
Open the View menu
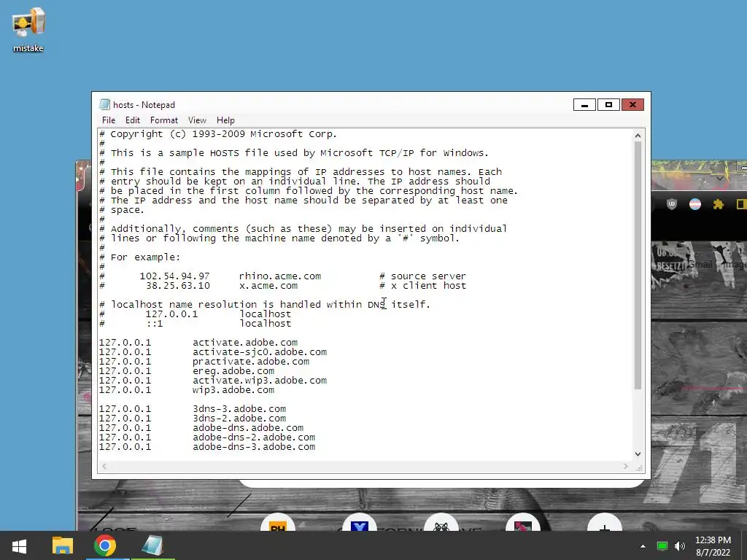(197, 120)
